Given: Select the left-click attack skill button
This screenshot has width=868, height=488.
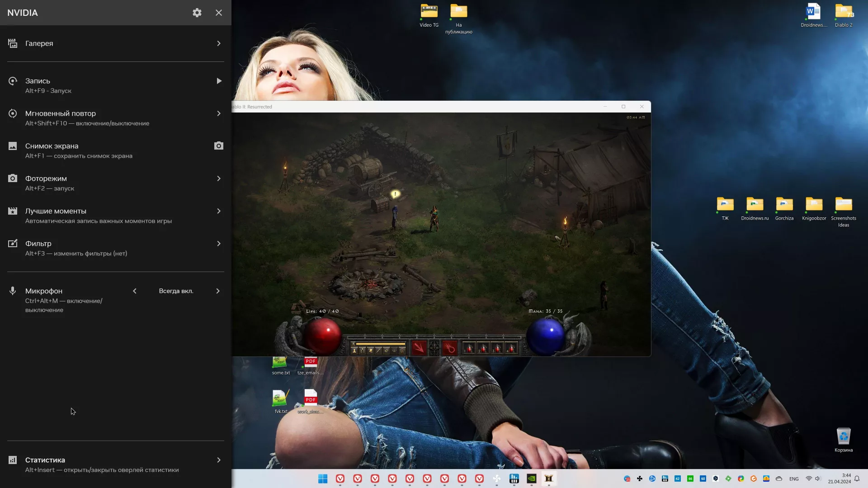Looking at the screenshot, I should [419, 348].
